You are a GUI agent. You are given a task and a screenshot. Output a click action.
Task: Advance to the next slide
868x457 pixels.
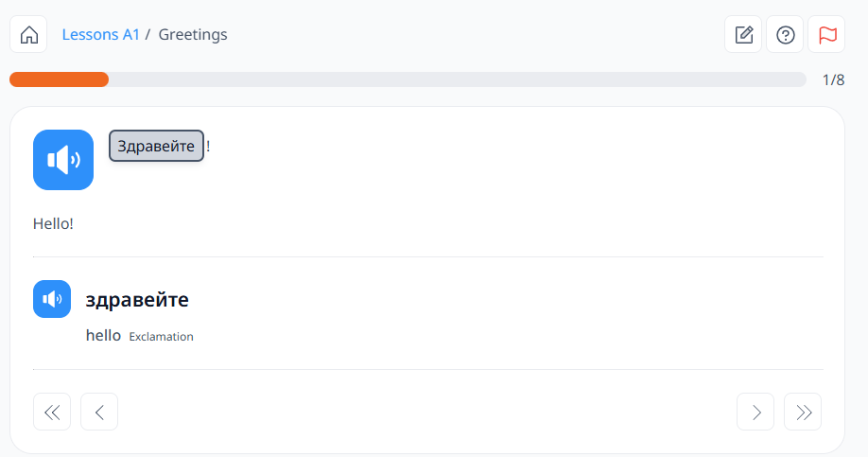pyautogui.click(x=755, y=412)
